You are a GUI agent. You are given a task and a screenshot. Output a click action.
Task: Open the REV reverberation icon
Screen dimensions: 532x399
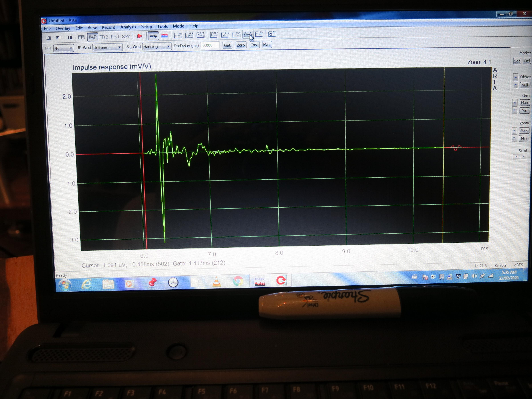pyautogui.click(x=236, y=34)
